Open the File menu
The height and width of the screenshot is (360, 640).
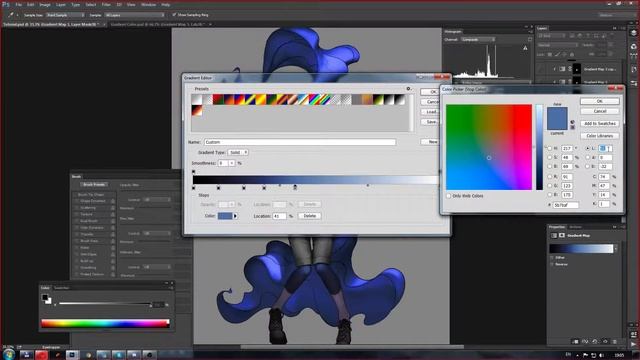click(x=18, y=4)
